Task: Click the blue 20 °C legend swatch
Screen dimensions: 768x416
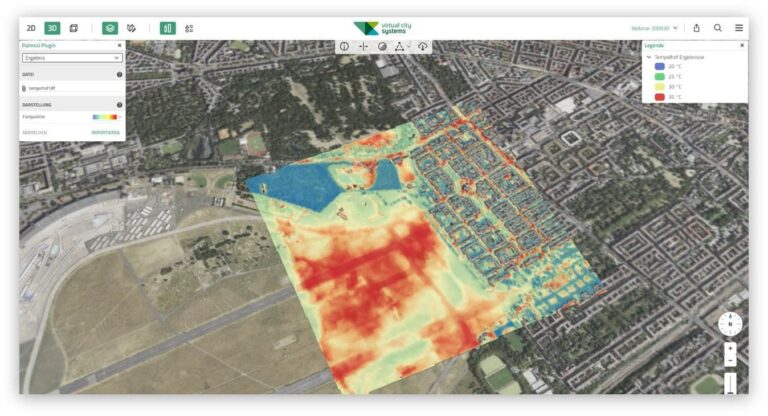Action: [x=660, y=66]
